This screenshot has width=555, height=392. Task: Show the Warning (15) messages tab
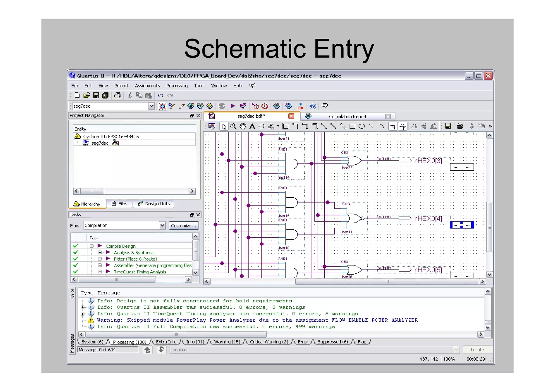pos(227,342)
